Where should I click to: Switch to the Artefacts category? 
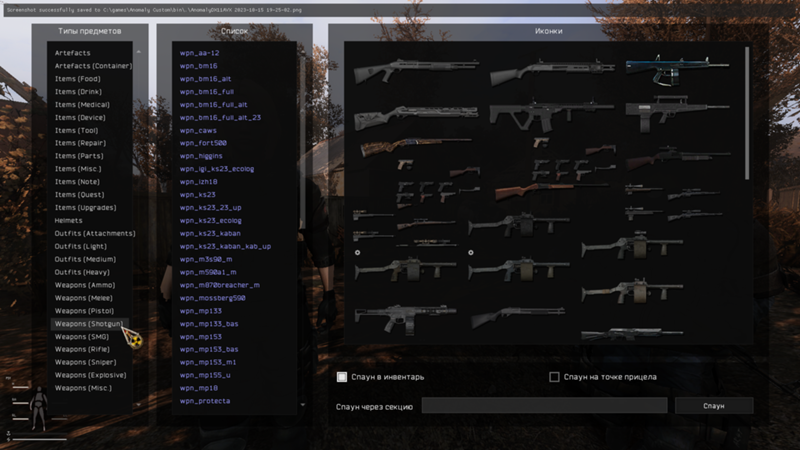coord(74,52)
